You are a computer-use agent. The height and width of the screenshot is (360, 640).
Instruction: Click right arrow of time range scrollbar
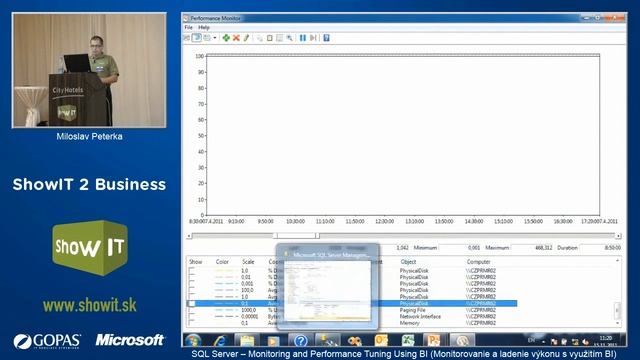coord(618,236)
